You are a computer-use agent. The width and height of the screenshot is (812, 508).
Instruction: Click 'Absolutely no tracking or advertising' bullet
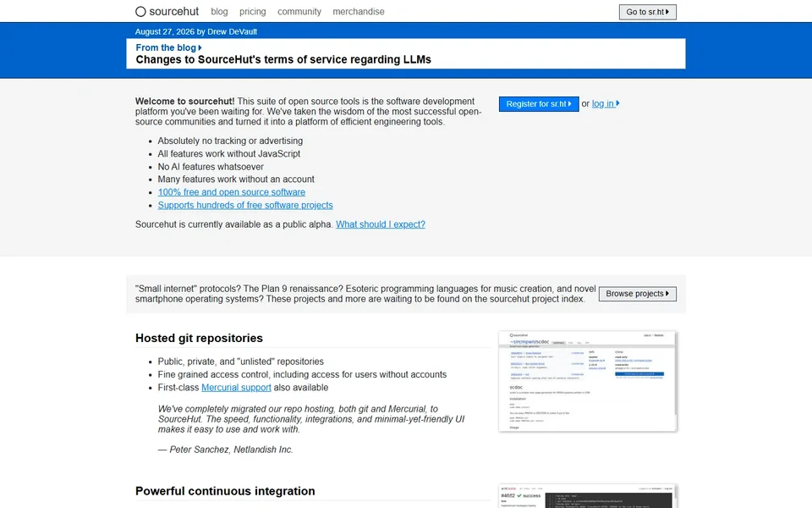pyautogui.click(x=230, y=141)
